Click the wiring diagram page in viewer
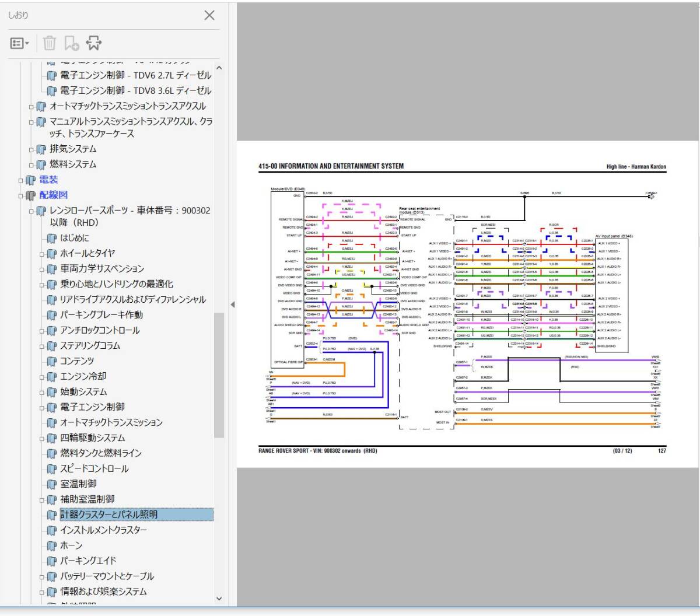This screenshot has height=616, width=700. click(467, 304)
